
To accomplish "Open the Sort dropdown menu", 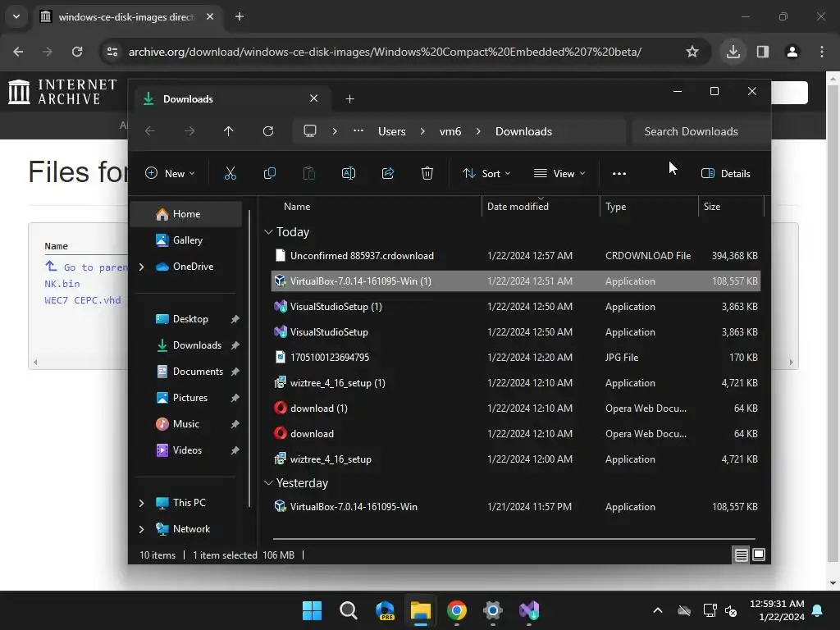I will [x=486, y=173].
